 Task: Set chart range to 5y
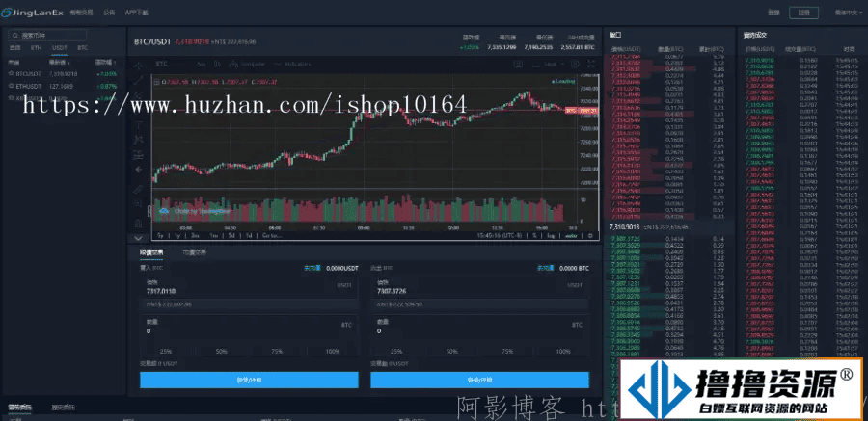[x=160, y=235]
